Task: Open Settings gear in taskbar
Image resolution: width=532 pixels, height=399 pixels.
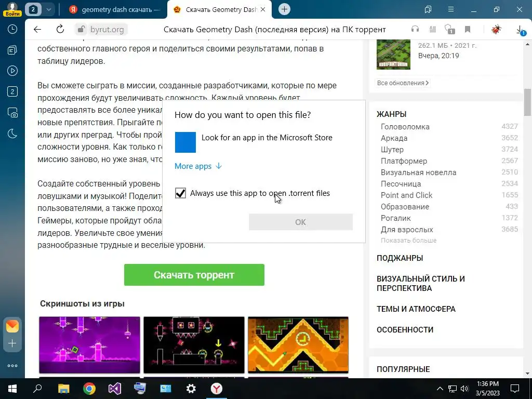Action: (x=191, y=389)
